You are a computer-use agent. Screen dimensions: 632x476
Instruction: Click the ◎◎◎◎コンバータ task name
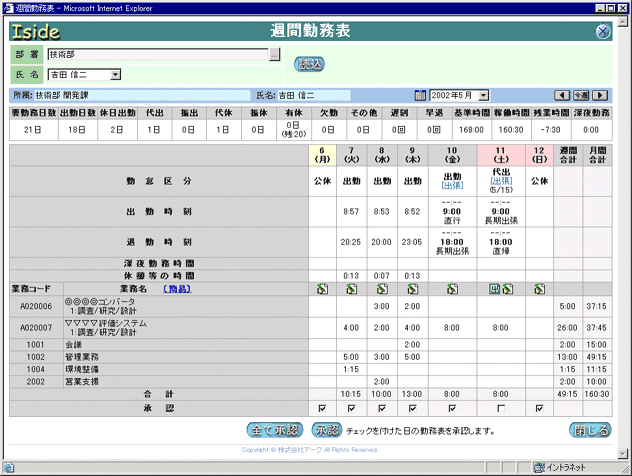(x=100, y=301)
